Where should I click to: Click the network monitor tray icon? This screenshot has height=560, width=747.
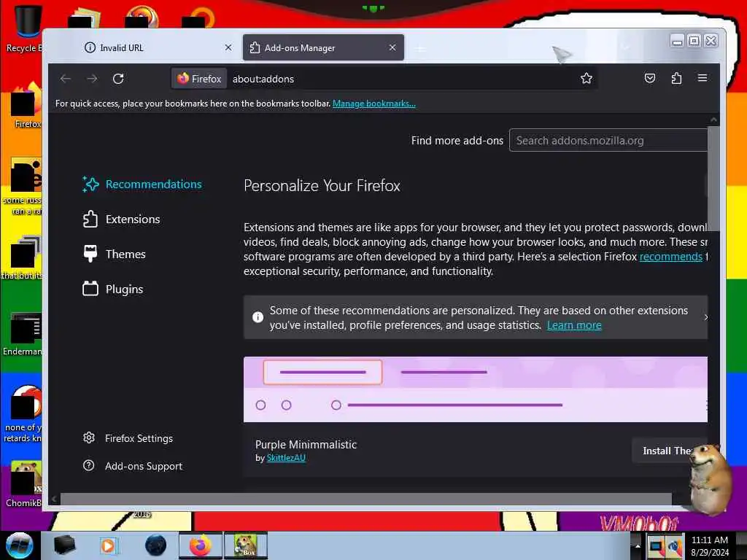pyautogui.click(x=656, y=546)
